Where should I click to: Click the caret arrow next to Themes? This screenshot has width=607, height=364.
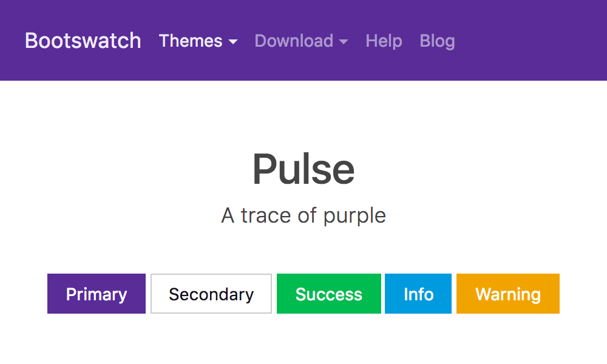pos(234,42)
